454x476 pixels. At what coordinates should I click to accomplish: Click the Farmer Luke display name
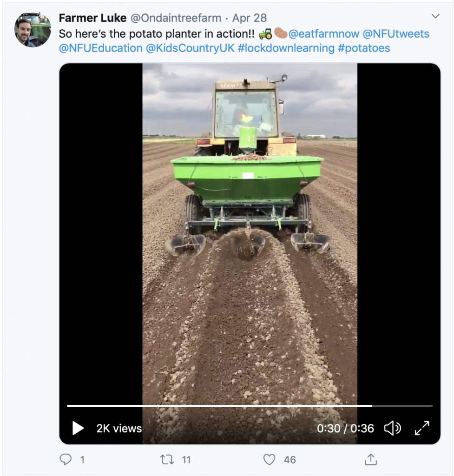coord(92,18)
